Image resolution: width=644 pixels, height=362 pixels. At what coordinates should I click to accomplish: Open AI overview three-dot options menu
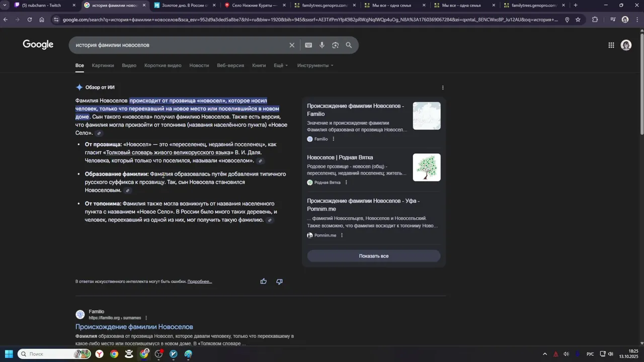click(443, 87)
